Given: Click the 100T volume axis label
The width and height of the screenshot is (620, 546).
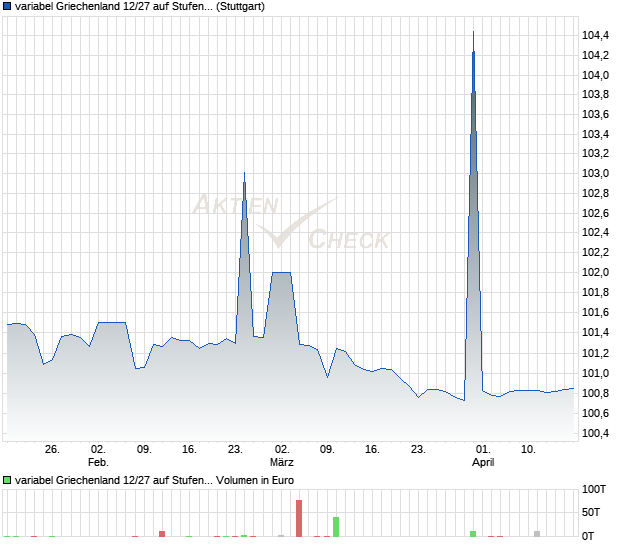Looking at the screenshot, I should click(x=594, y=489).
